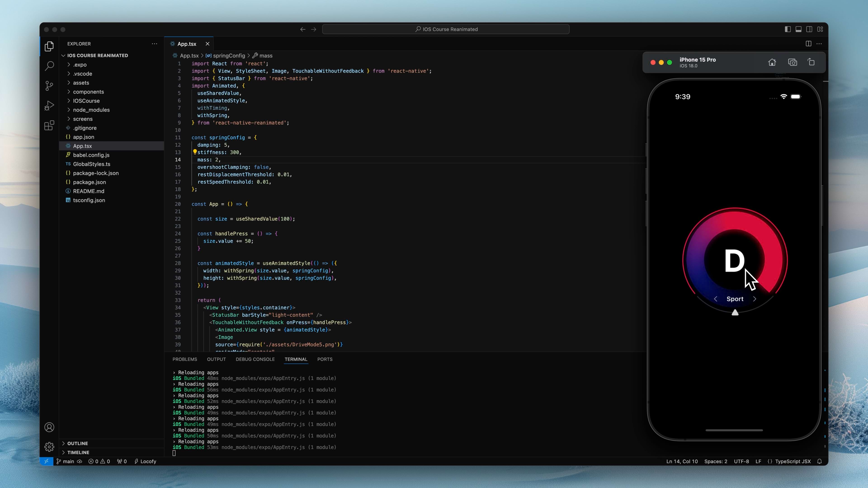Image resolution: width=868 pixels, height=488 pixels.
Task: Open Locofy from the status bar
Action: (145, 461)
